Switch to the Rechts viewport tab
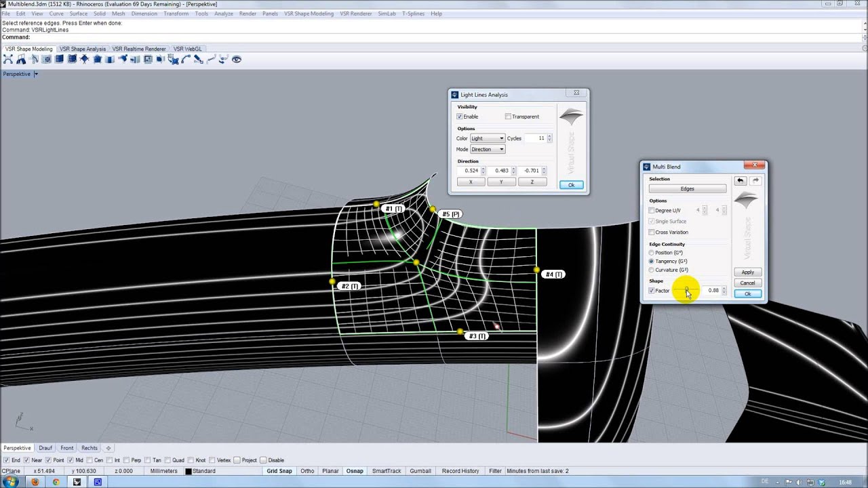 tap(90, 448)
